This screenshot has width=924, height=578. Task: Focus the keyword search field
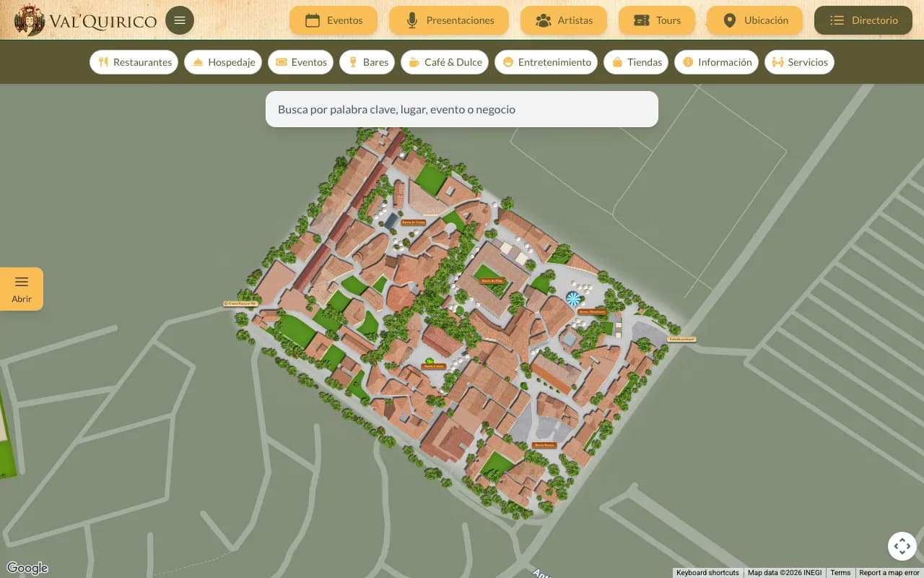[462, 109]
